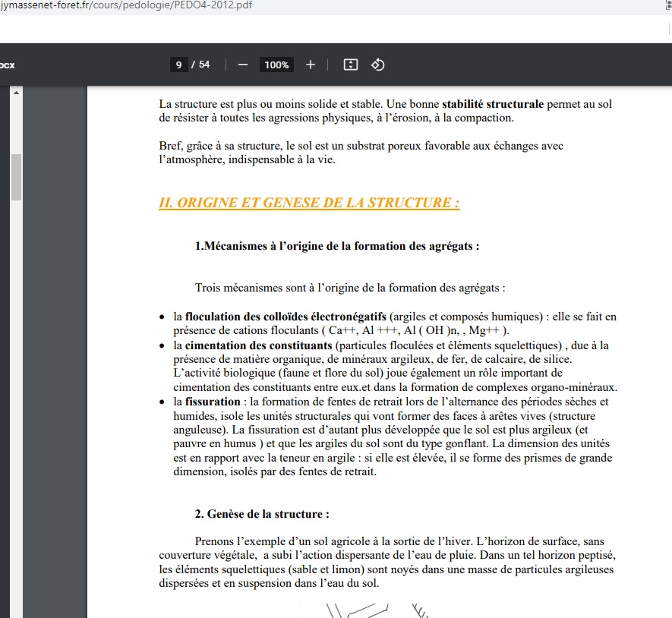Click the orange heading ORIGINE ET GENESE DE LA STRUCTURE
Screen dimensions: 672x618
(x=309, y=203)
